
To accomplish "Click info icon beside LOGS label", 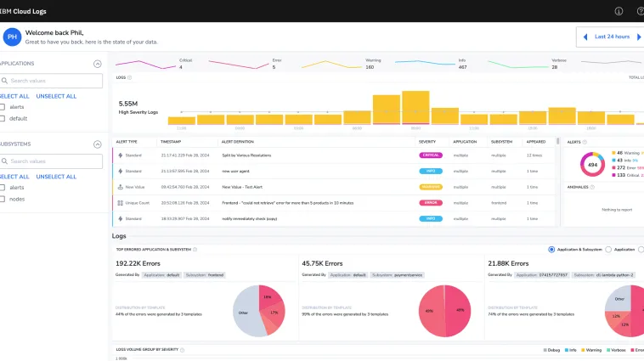I will point(129,77).
